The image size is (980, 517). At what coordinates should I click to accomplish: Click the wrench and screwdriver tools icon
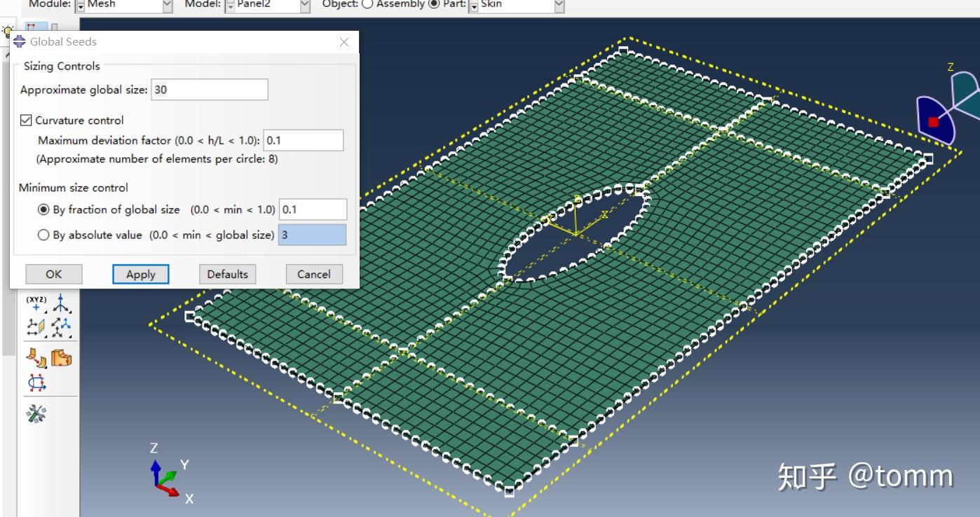click(36, 412)
